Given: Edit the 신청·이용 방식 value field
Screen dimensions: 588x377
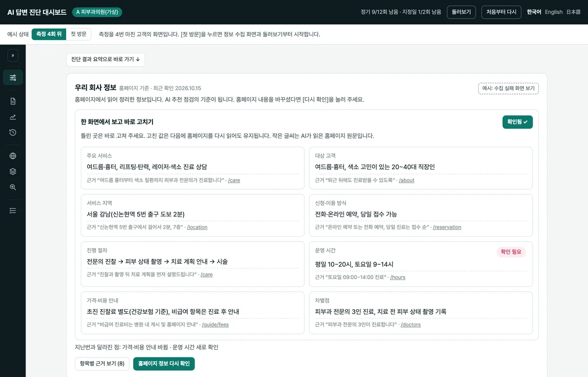Looking at the screenshot, I should (421, 214).
